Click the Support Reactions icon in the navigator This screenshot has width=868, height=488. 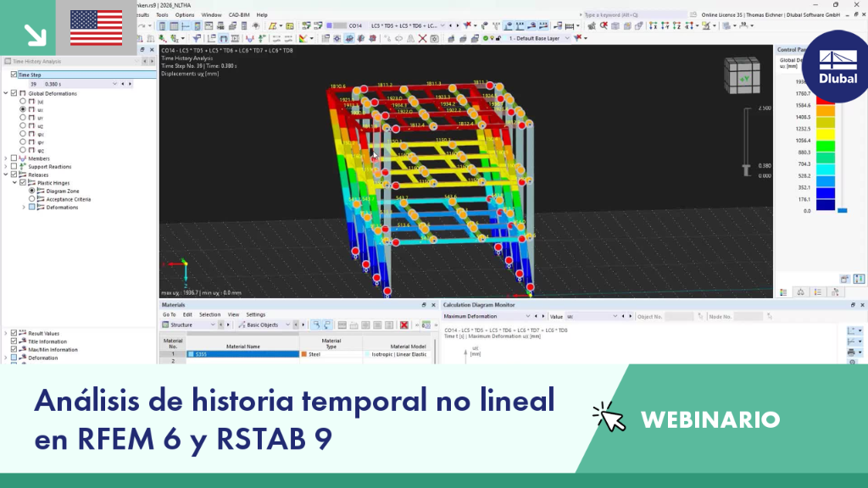pos(23,167)
